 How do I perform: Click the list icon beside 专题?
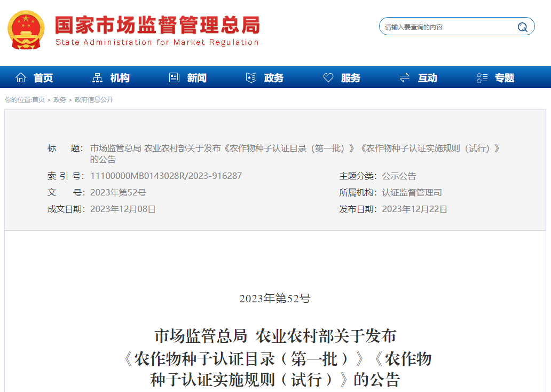482,77
